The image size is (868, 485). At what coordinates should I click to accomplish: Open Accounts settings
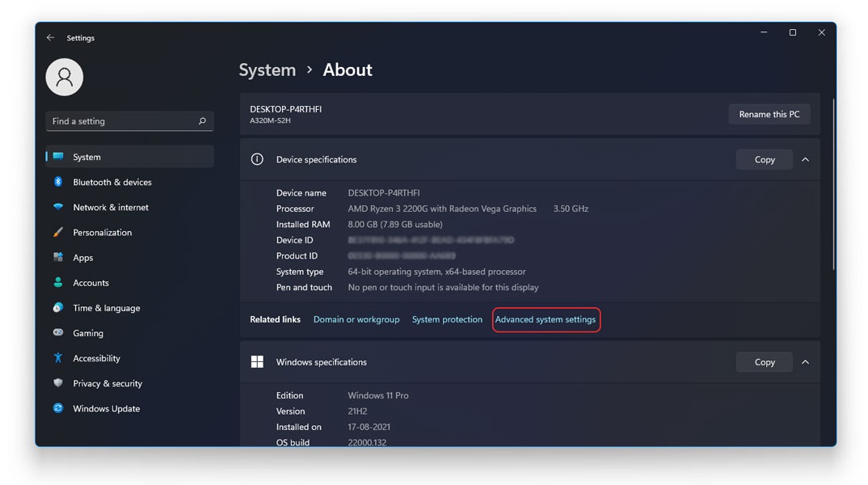[x=91, y=282]
